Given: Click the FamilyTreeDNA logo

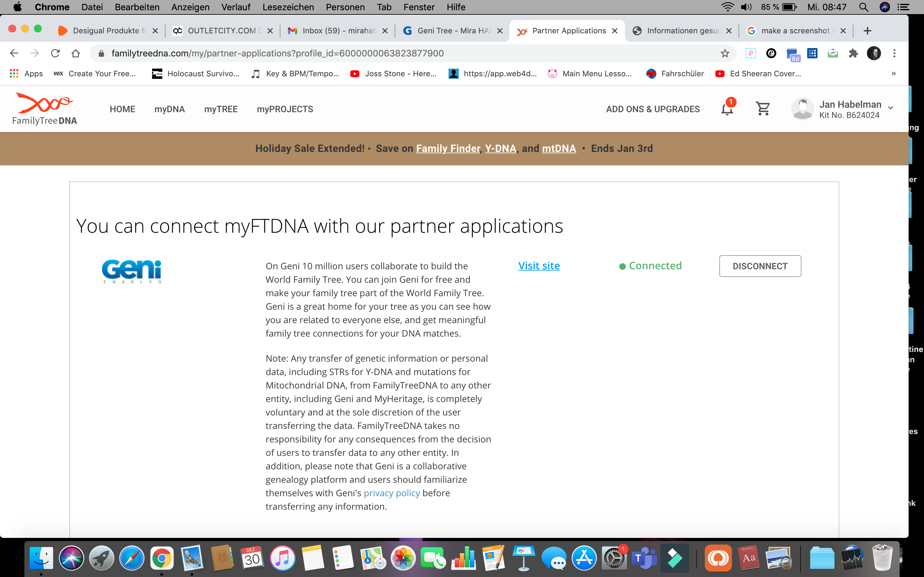Looking at the screenshot, I should [44, 109].
